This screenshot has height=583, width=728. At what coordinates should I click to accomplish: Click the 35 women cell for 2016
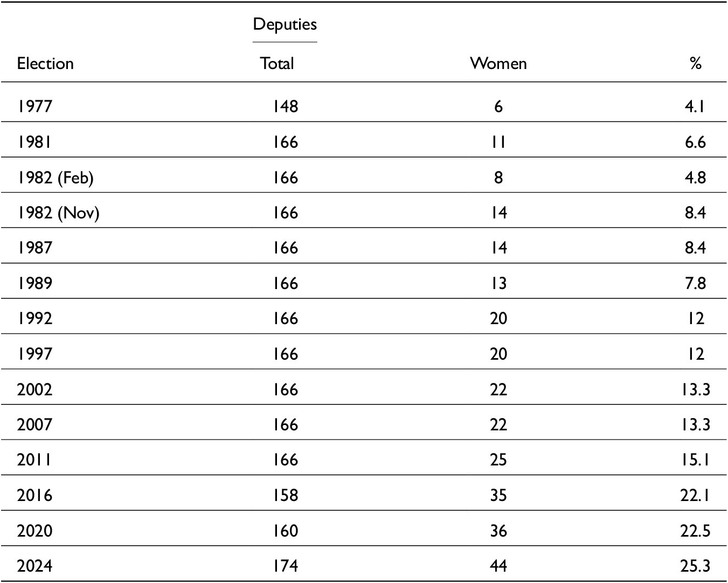[x=498, y=495]
